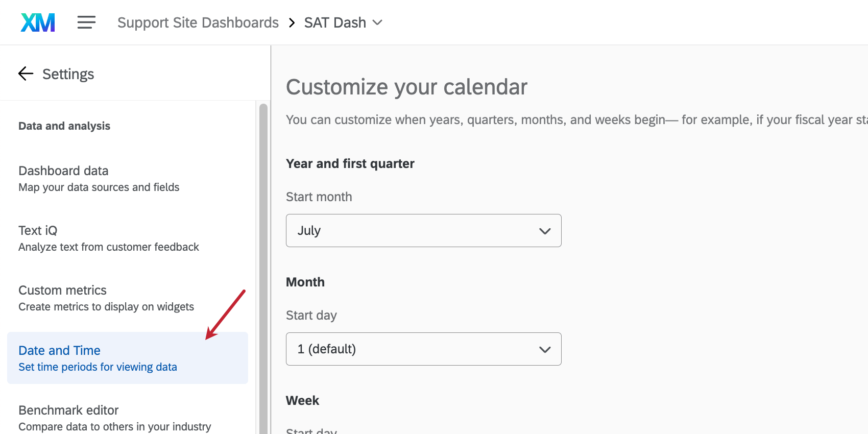Click the back arrow next to Settings
Screen dimensions: 868x434
click(25, 74)
